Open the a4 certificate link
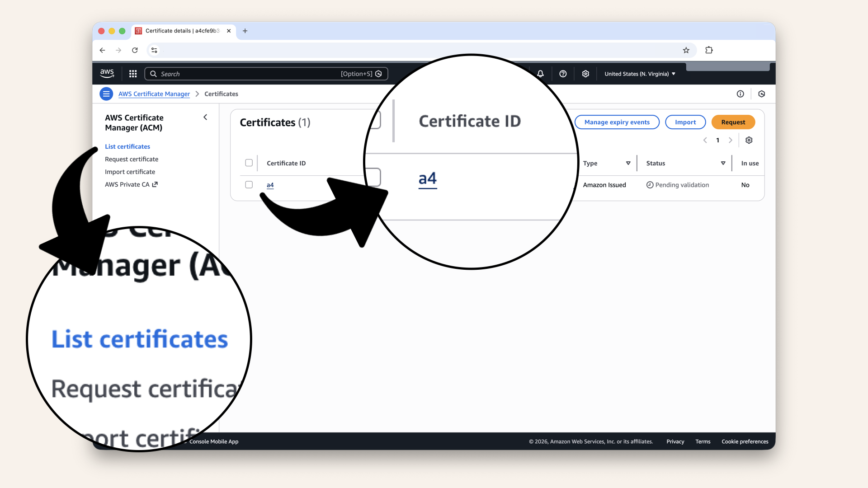 (270, 184)
